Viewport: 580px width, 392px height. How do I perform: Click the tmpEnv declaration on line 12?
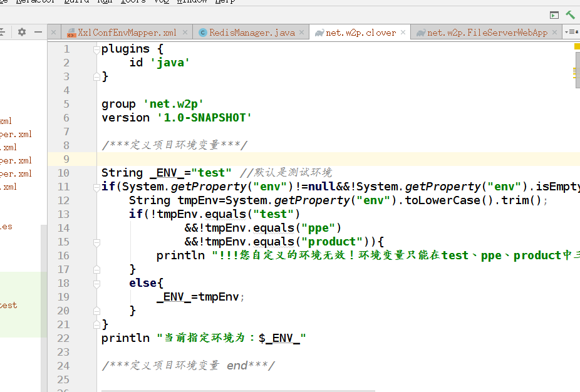201,200
